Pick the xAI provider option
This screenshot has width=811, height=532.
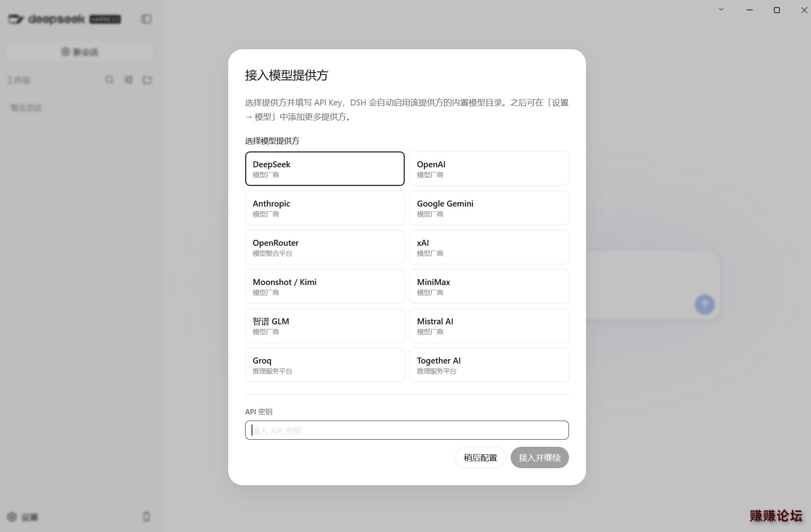[x=489, y=247]
